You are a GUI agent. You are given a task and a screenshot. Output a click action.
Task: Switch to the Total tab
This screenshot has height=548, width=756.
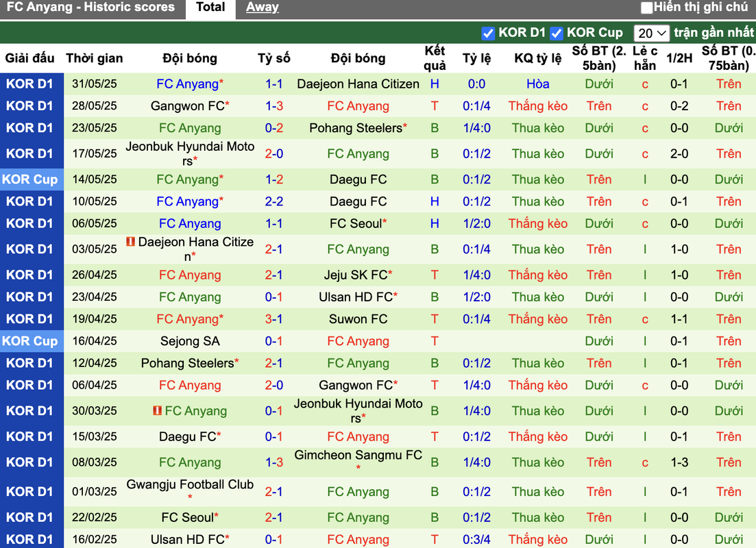[210, 8]
